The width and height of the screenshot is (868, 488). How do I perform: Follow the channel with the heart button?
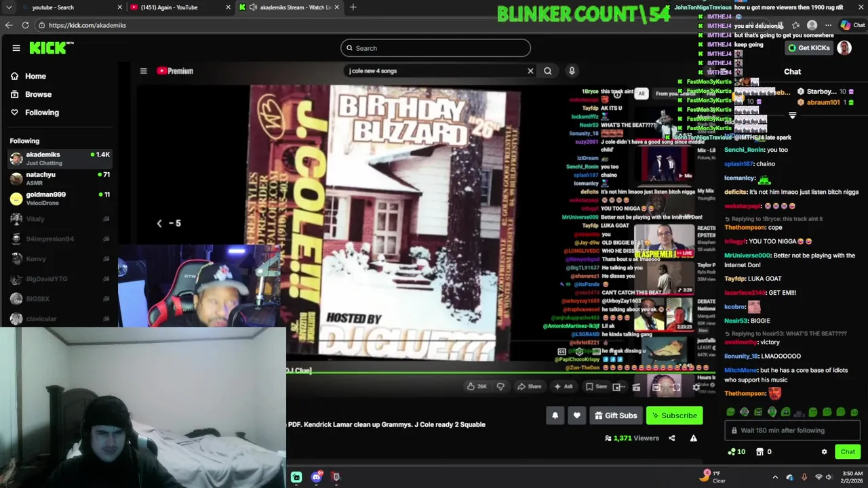576,415
